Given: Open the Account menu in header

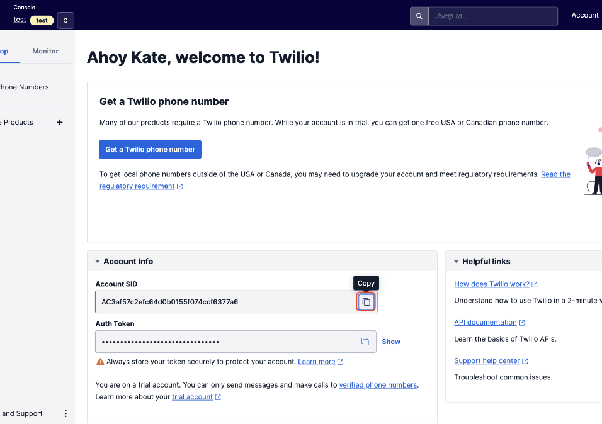Looking at the screenshot, I should [x=585, y=15].
